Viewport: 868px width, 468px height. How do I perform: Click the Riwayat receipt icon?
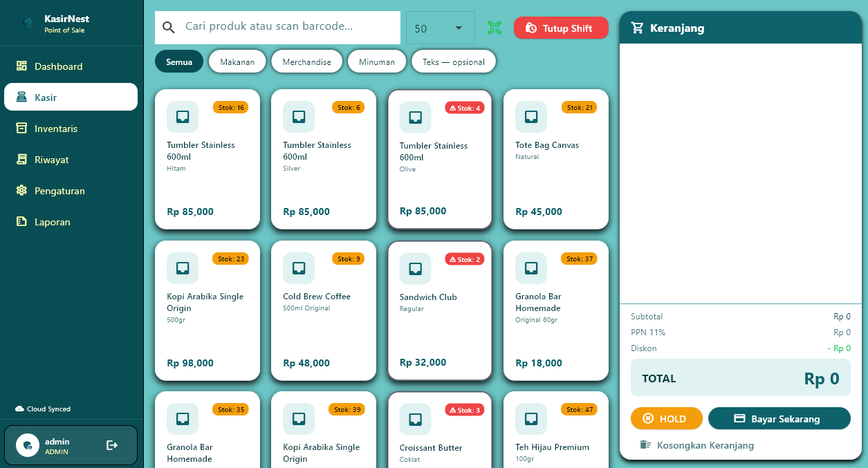pos(21,160)
